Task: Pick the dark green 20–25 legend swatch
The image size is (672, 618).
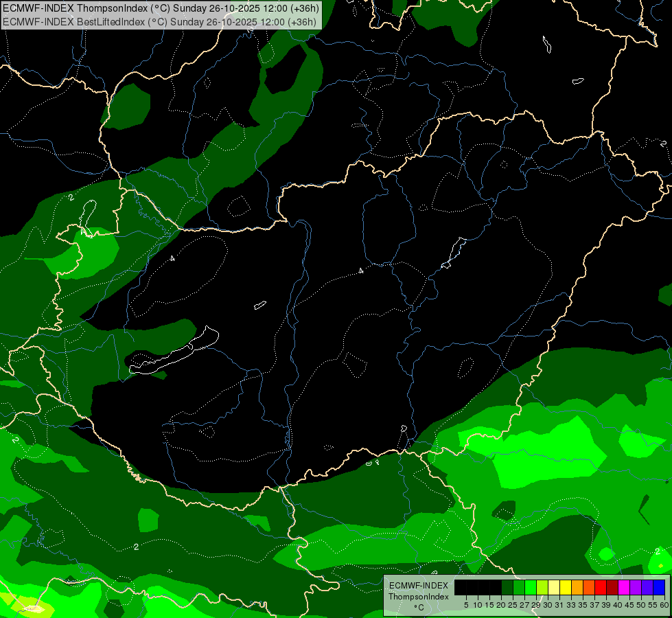Action: point(507,587)
